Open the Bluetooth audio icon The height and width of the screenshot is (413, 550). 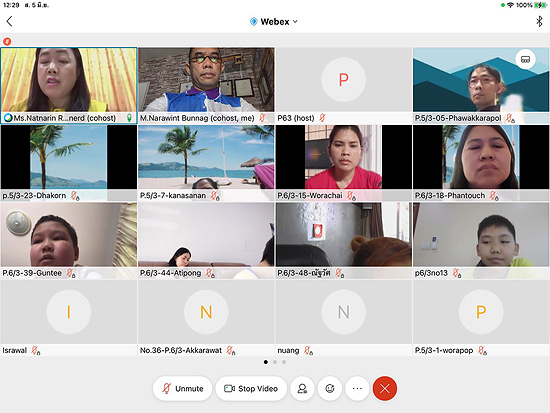[x=539, y=21]
